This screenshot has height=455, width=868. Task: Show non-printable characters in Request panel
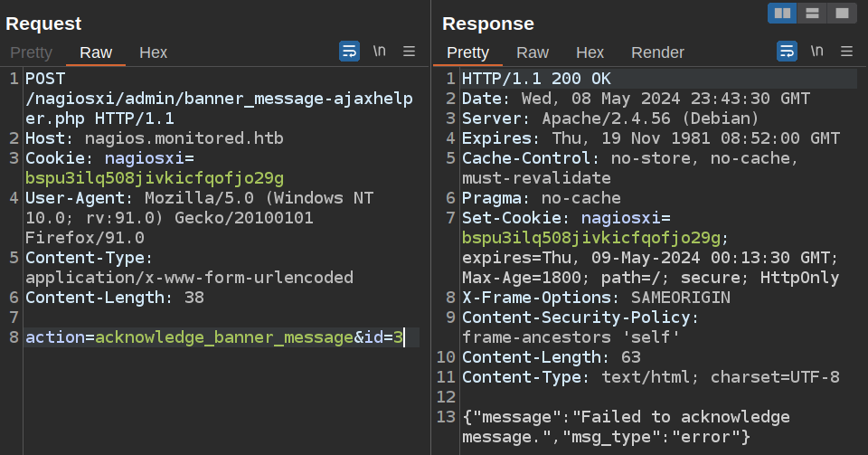coord(379,52)
